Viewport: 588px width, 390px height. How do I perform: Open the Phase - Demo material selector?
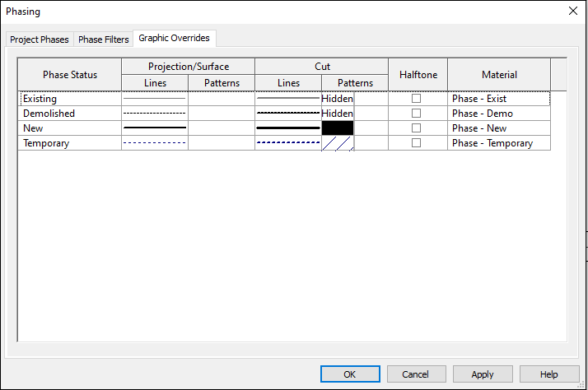pos(499,114)
